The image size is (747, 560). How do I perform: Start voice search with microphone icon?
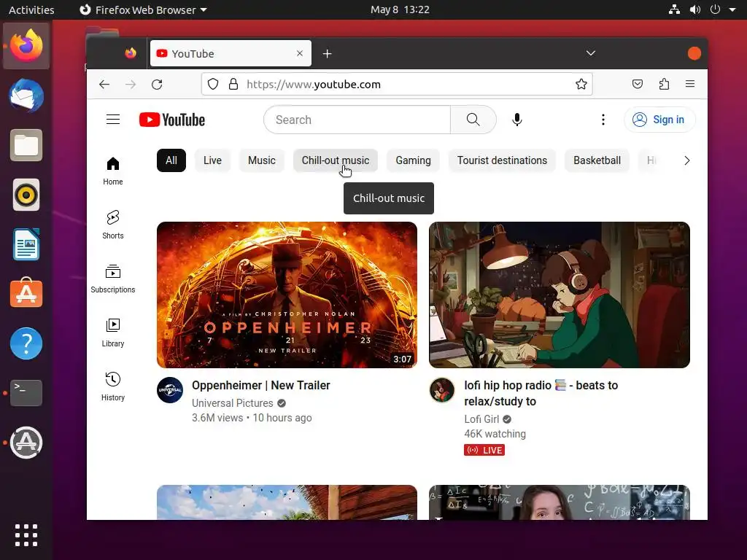click(517, 120)
